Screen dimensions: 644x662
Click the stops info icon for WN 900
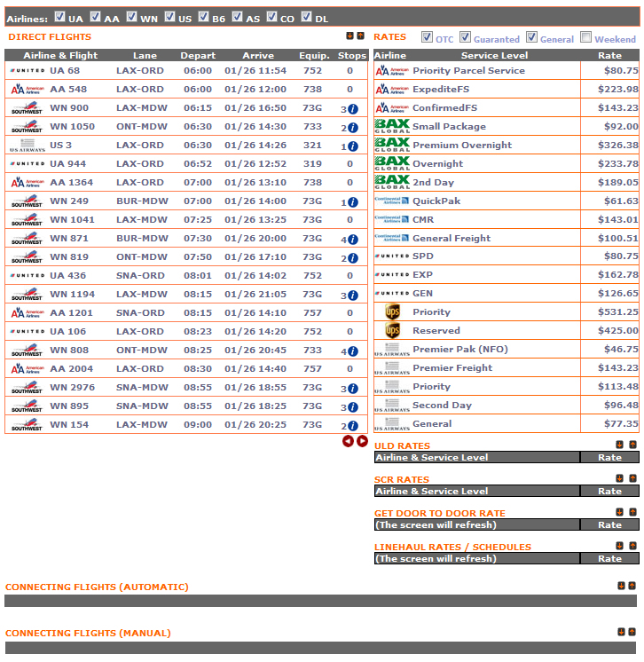353,109
